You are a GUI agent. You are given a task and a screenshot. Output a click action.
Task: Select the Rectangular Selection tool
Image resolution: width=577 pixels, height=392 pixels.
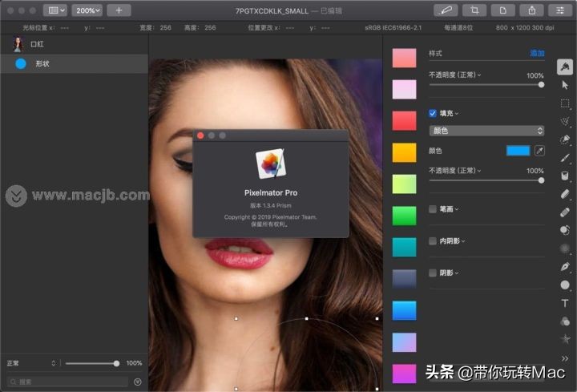[565, 103]
